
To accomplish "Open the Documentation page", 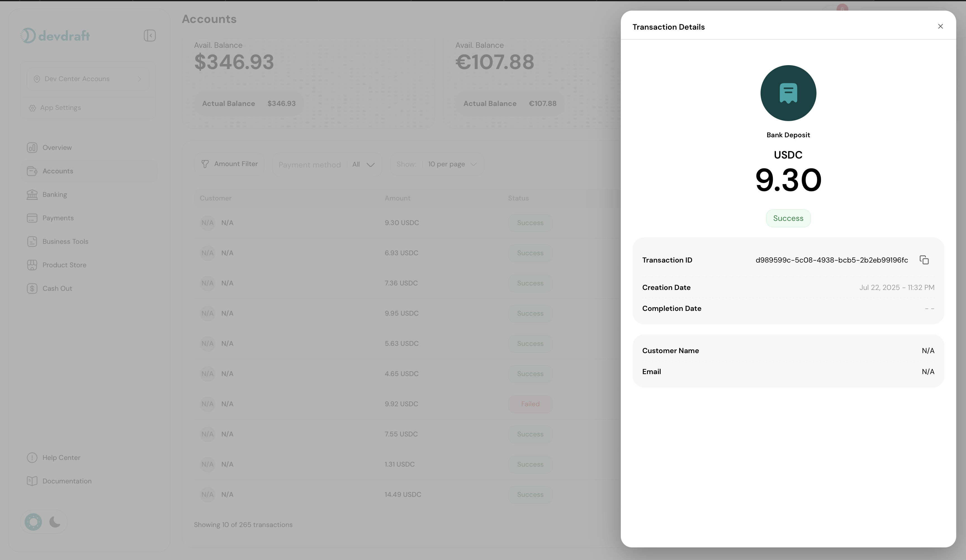I will tap(67, 481).
